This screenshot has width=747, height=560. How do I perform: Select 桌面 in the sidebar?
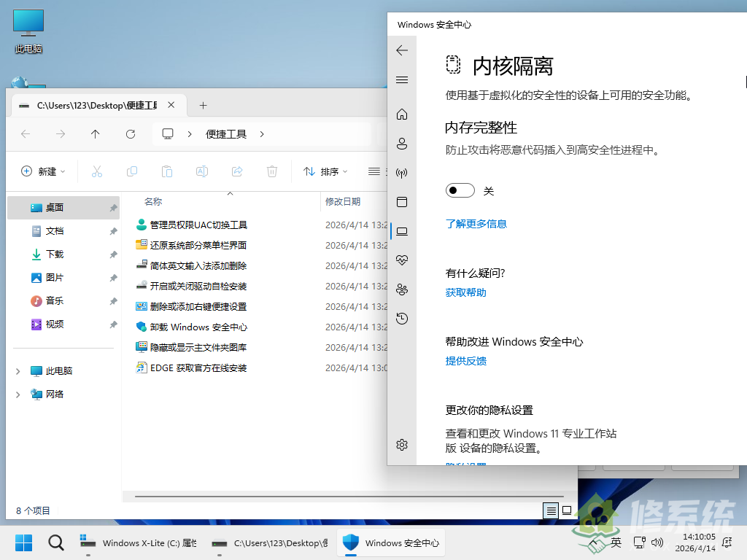click(53, 207)
